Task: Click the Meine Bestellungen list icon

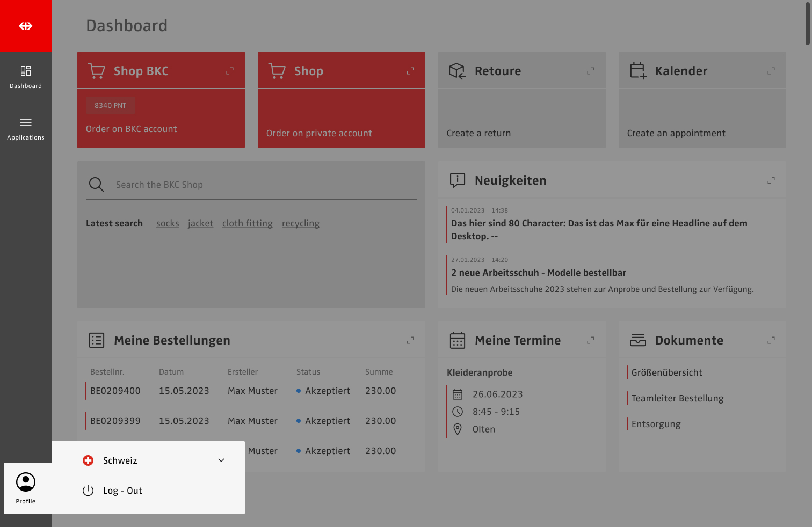Action: coord(97,340)
